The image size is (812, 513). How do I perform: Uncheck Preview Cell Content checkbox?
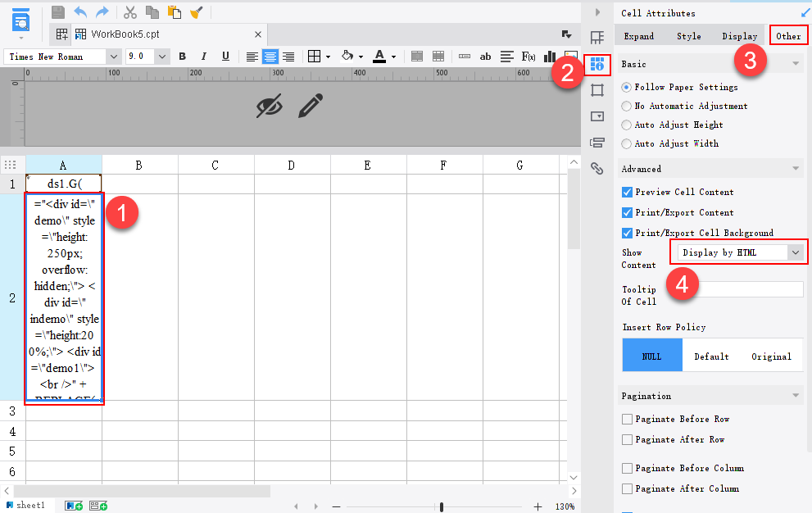tap(627, 192)
